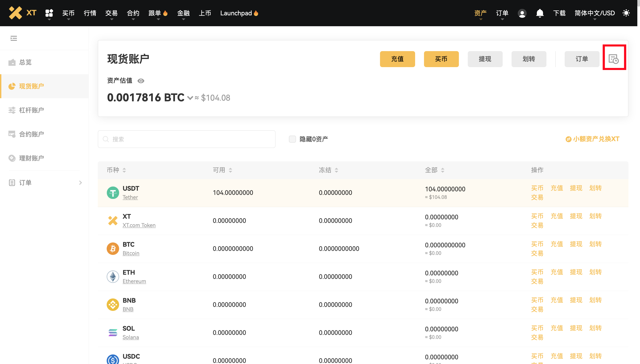The width and height of the screenshot is (640, 364).
Task: Click the gray 订单 button in the account card
Action: pos(582,59)
